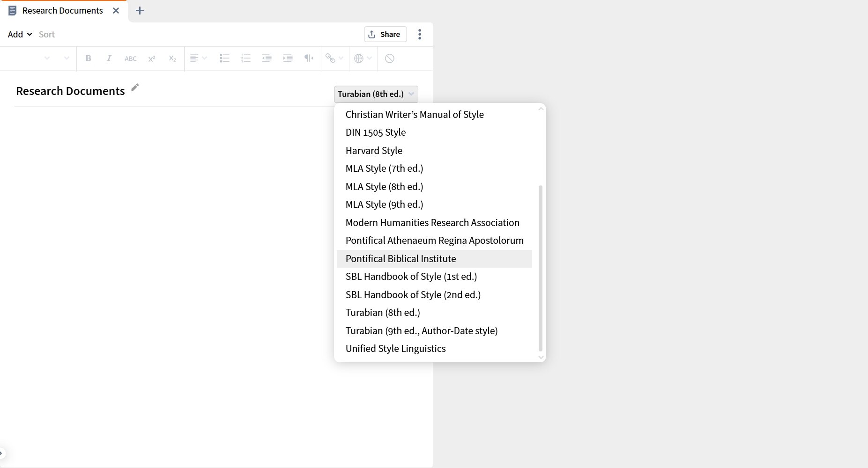868x468 pixels.
Task: Click the Bold formatting icon
Action: 88,58
